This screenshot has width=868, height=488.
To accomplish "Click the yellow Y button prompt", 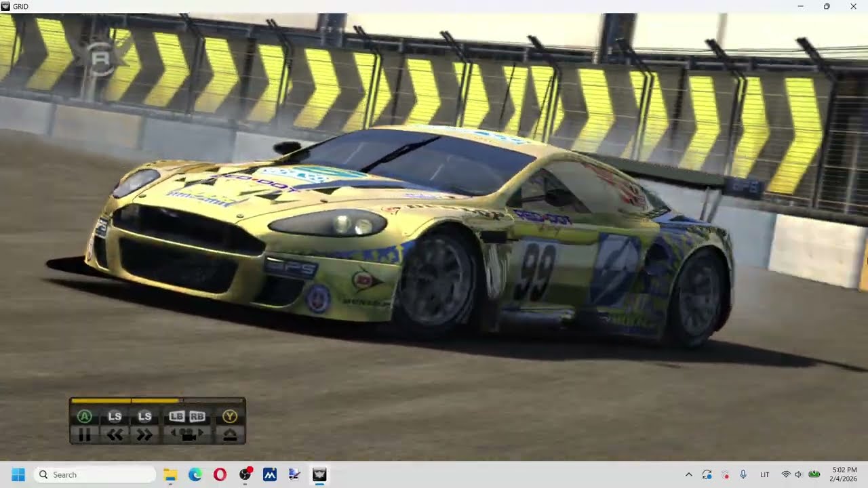I will pos(230,416).
